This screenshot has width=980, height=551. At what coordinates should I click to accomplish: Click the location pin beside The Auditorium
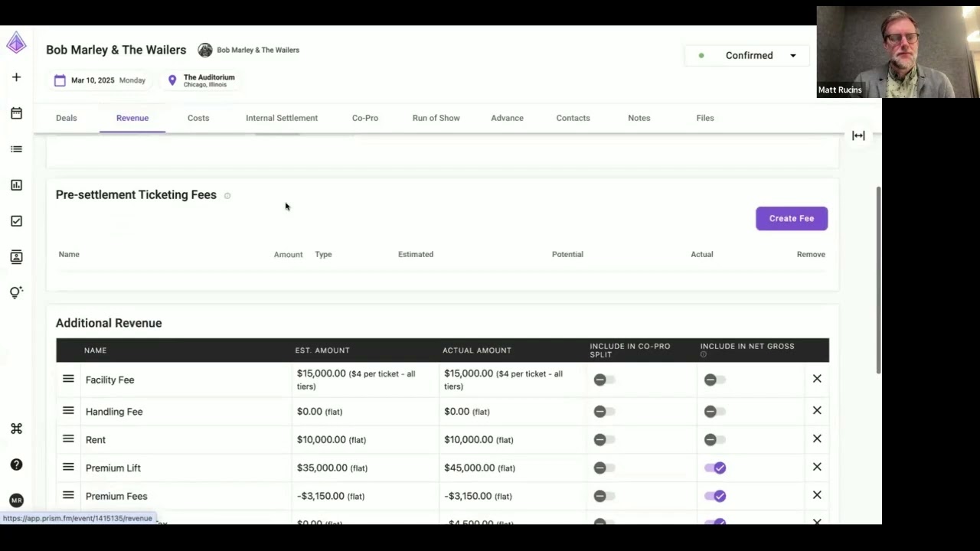click(172, 80)
